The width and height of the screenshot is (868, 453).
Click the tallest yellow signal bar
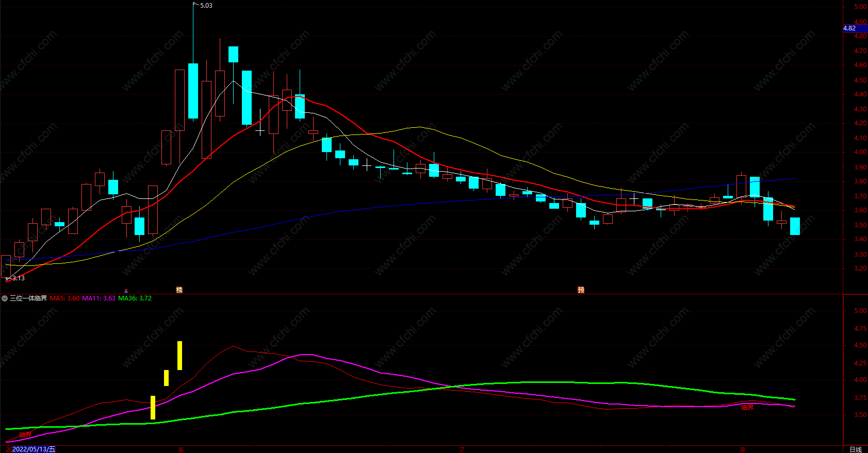[179, 356]
